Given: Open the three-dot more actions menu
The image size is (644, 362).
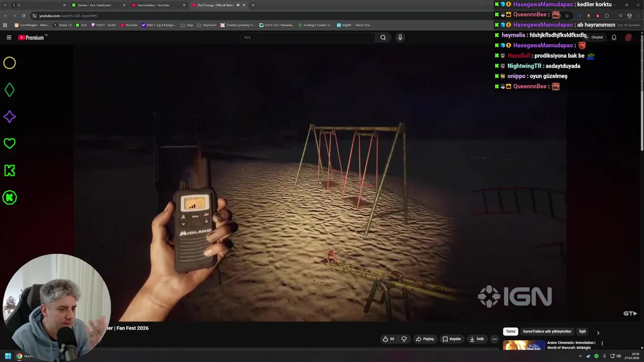Looking at the screenshot, I should (494, 339).
